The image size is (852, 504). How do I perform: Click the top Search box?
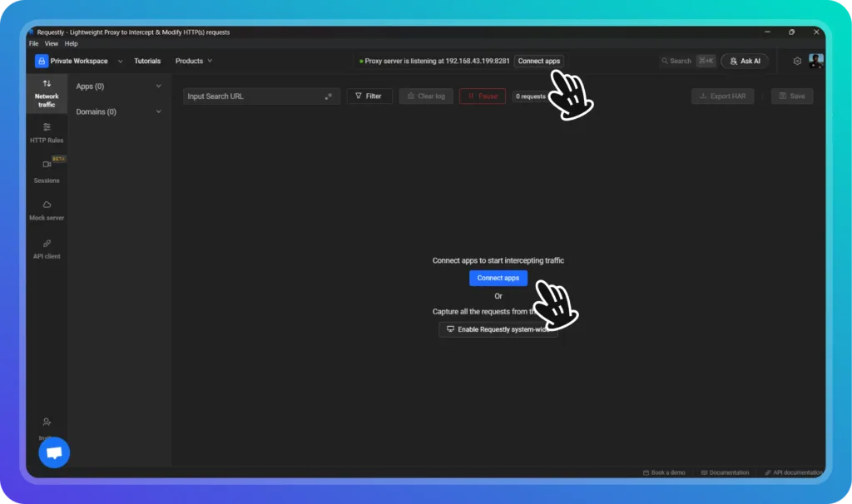pos(688,61)
